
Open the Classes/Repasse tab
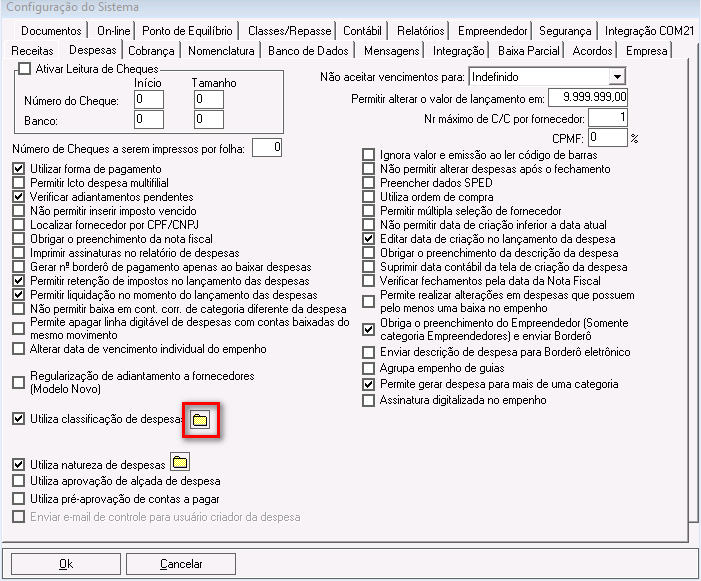(x=289, y=31)
